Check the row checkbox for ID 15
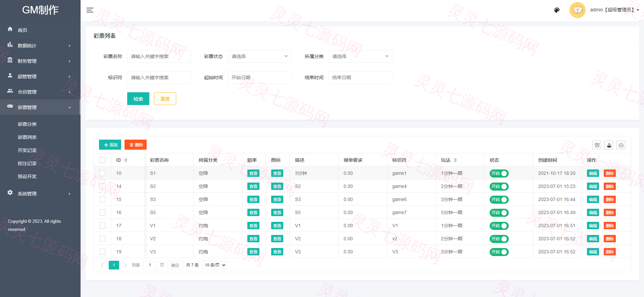The height and width of the screenshot is (297, 644). (x=102, y=199)
